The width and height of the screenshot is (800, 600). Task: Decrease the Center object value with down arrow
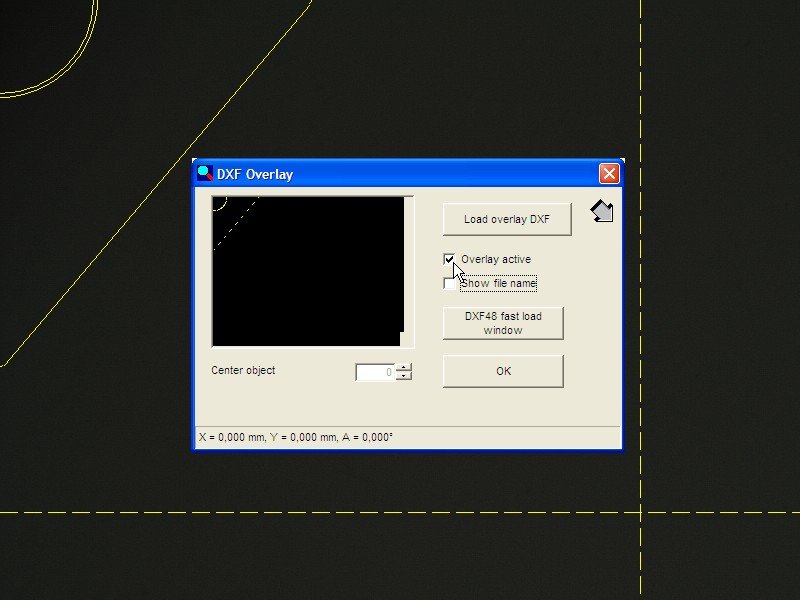point(404,376)
